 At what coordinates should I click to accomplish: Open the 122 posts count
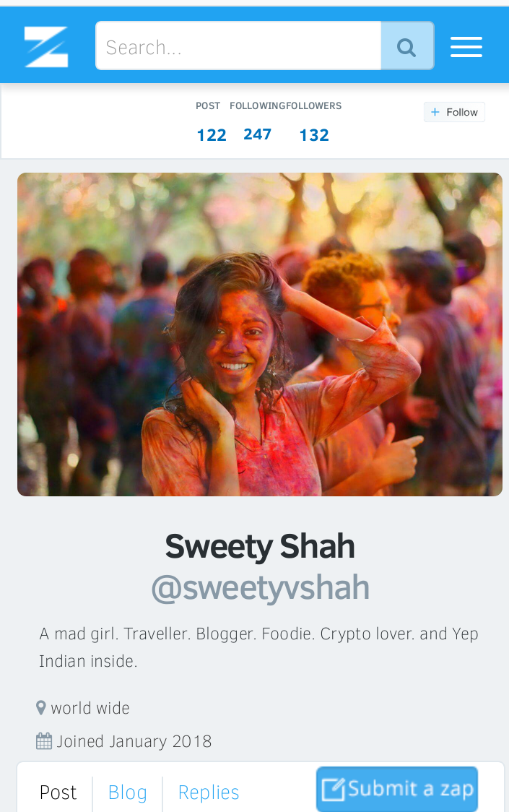[x=212, y=135]
